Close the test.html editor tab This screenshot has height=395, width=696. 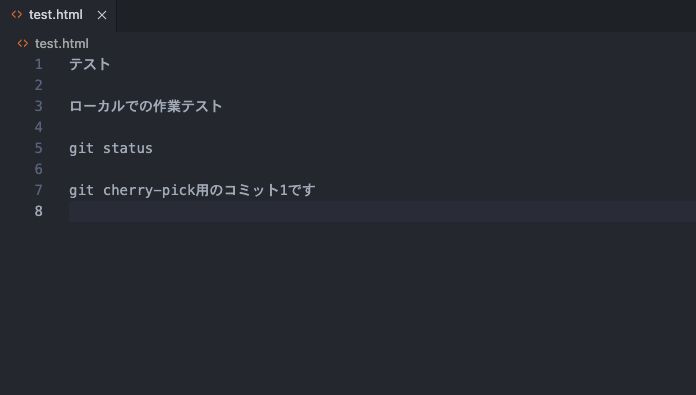click(102, 15)
